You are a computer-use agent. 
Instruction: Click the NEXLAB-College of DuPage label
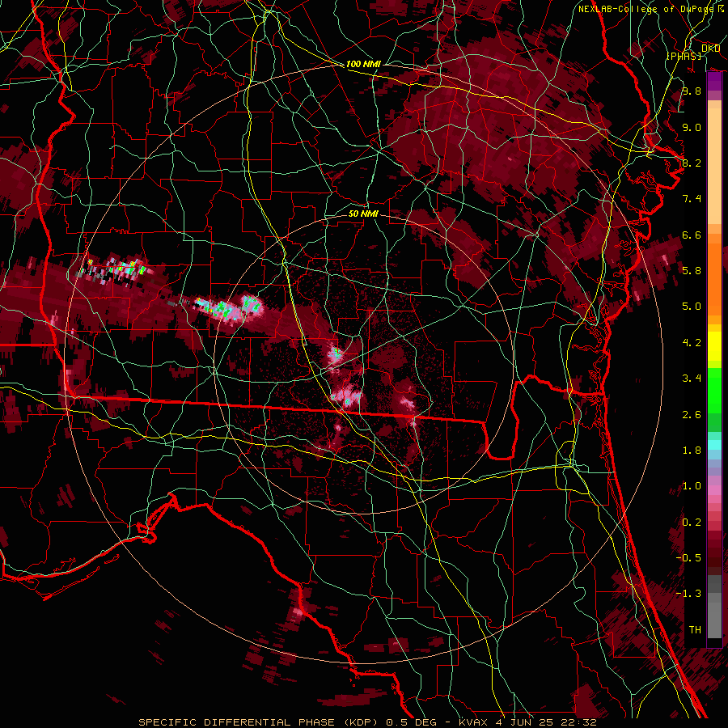(x=647, y=9)
